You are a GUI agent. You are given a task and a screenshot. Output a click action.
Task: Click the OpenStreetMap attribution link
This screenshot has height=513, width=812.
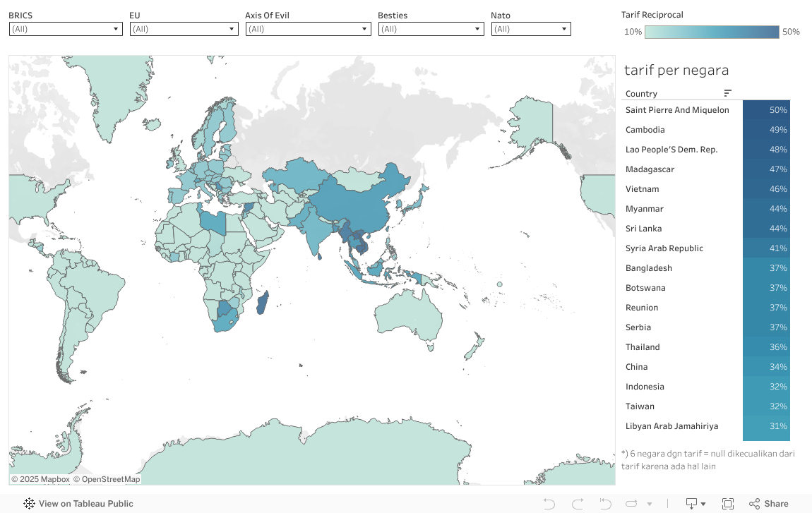coord(107,479)
